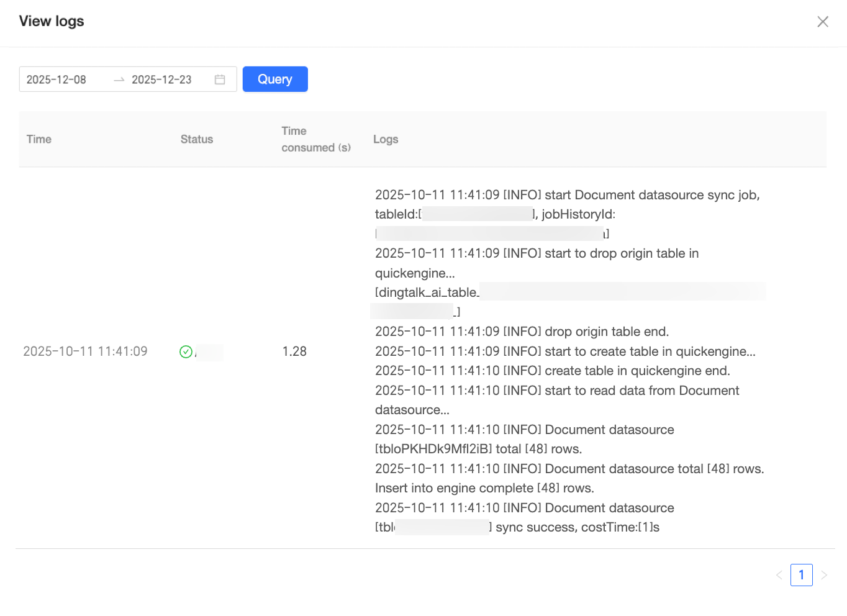Click the drop origin table end log

pos(522,332)
